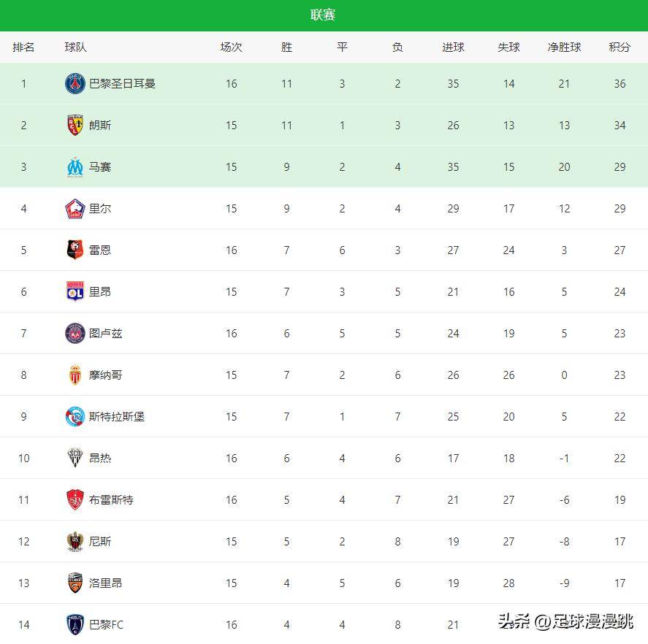Viewport: 648px width, 644px height.
Task: Click the Toulouse (图卢兹) team crest
Action: (x=75, y=334)
